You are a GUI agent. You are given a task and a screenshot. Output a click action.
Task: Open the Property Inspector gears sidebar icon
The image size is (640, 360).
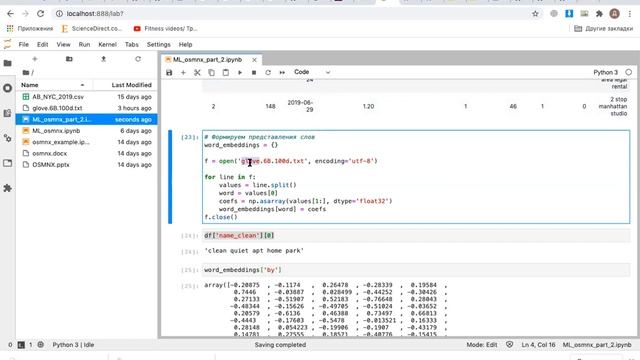(x=7, y=138)
